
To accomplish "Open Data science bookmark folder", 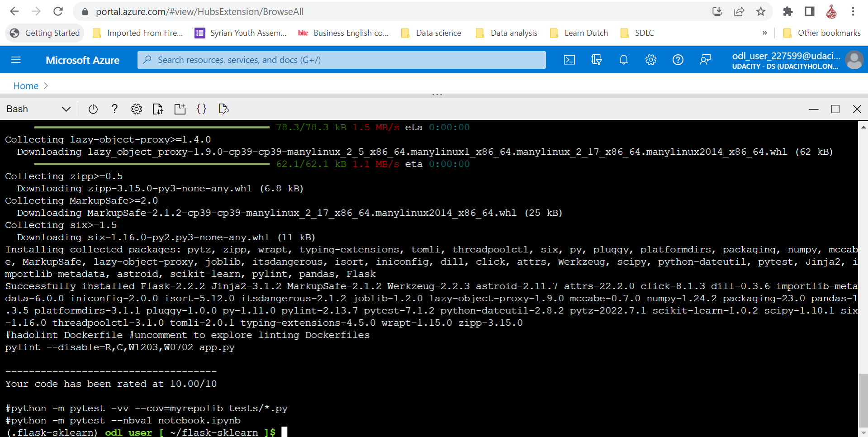I will [432, 33].
